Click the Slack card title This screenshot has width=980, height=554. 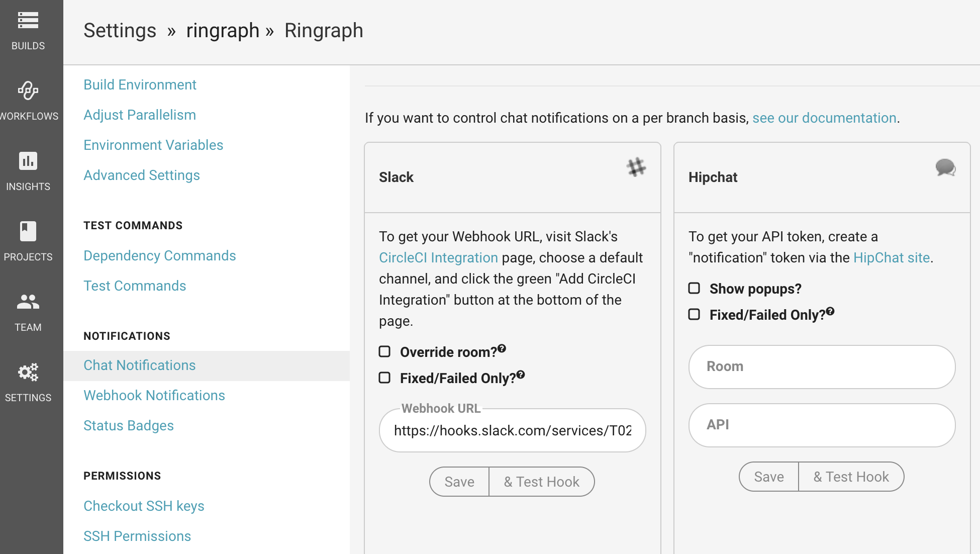tap(396, 177)
